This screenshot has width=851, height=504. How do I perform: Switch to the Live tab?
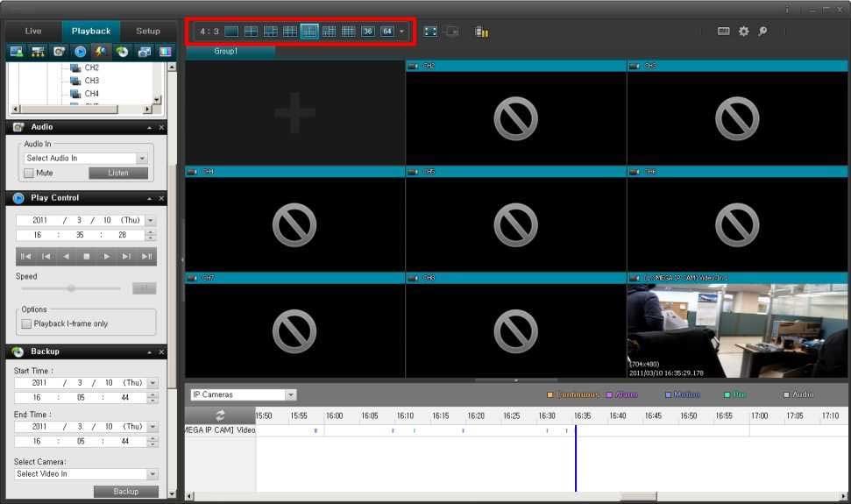pyautogui.click(x=32, y=31)
